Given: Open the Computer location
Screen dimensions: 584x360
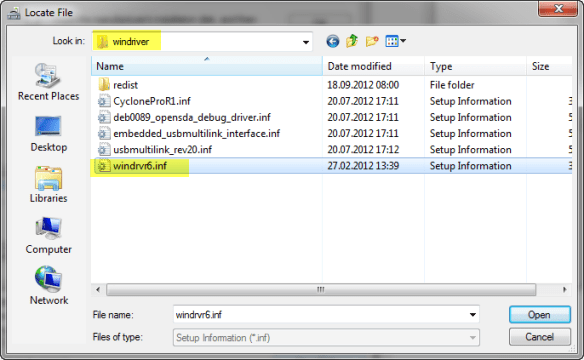Looking at the screenshot, I should click(x=48, y=236).
